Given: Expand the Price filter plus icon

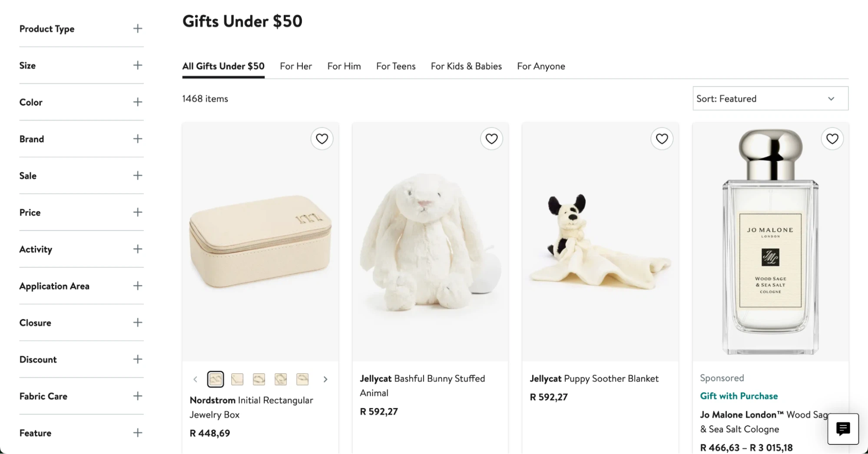Looking at the screenshot, I should tap(138, 212).
